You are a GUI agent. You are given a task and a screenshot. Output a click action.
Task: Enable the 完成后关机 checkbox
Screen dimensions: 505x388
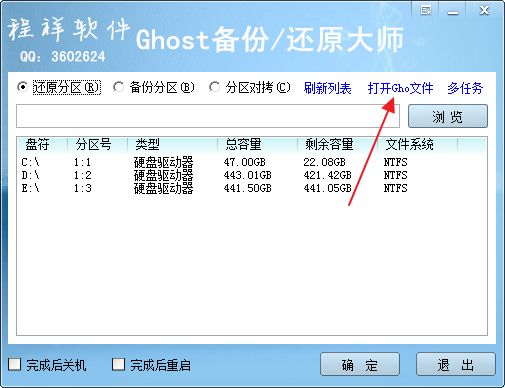click(x=14, y=364)
